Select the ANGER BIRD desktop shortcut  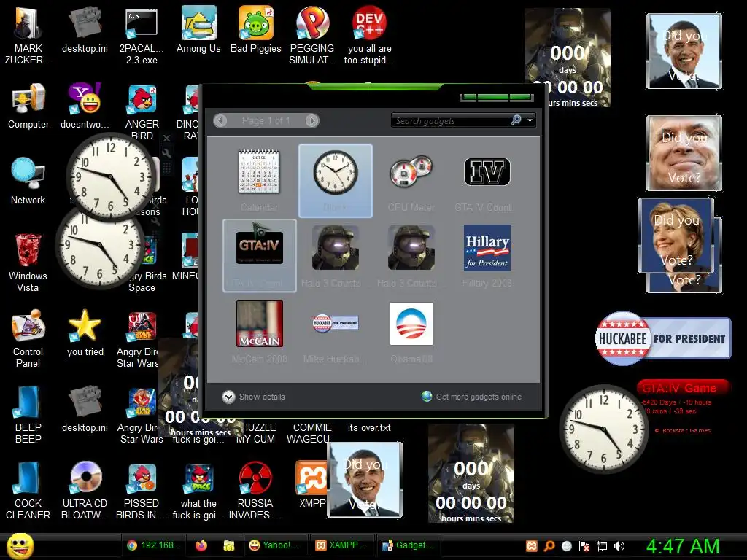tap(142, 111)
